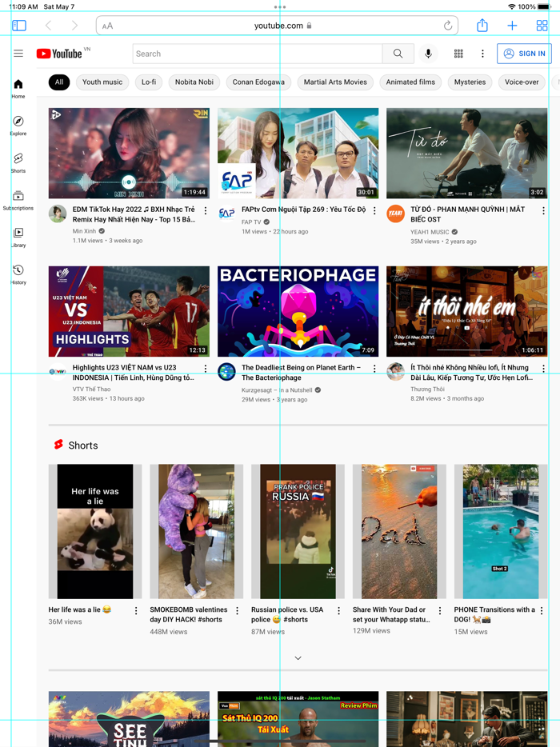Viewport: 560px width, 747px height.
Task: Open TỪ ĐÓ - PHAN MẠNH QUỲNH title
Action: [x=467, y=214]
